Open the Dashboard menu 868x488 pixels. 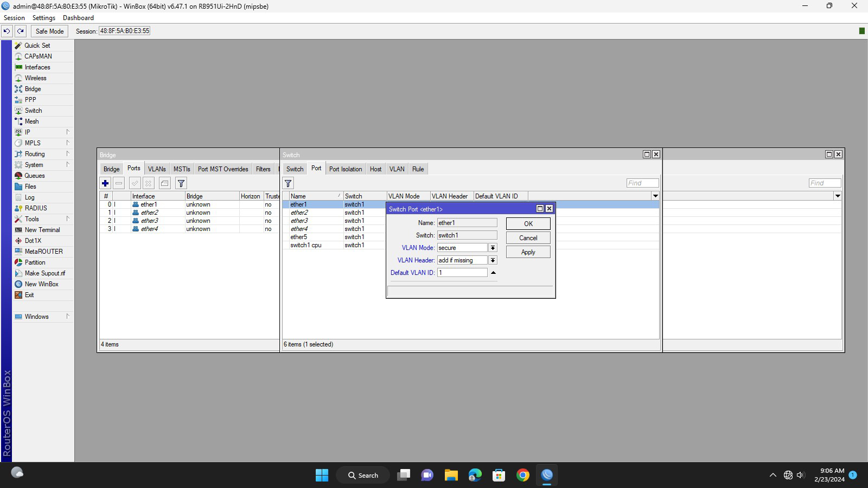(x=78, y=18)
